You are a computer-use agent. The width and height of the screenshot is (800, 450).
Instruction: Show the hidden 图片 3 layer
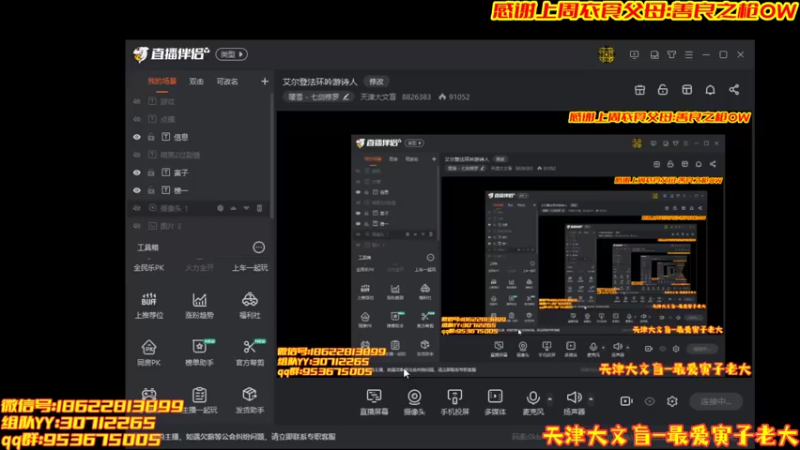point(137,226)
